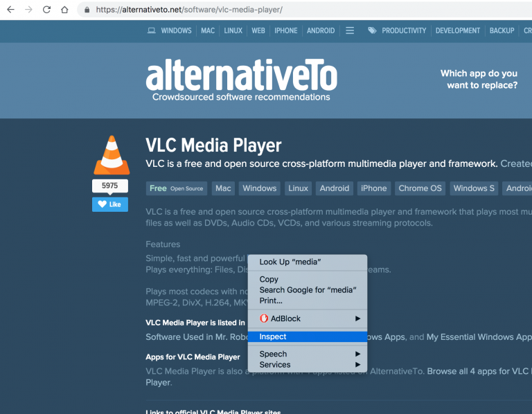This screenshot has width=532, height=414.
Task: Open the Software Used in Mr. Robot link
Action: pos(197,337)
